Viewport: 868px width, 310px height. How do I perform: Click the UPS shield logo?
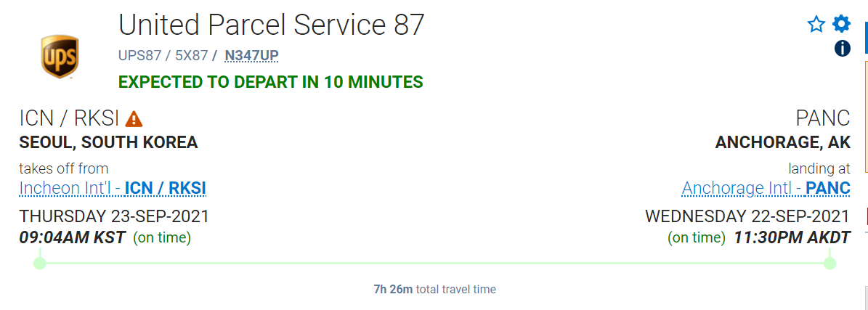60,57
